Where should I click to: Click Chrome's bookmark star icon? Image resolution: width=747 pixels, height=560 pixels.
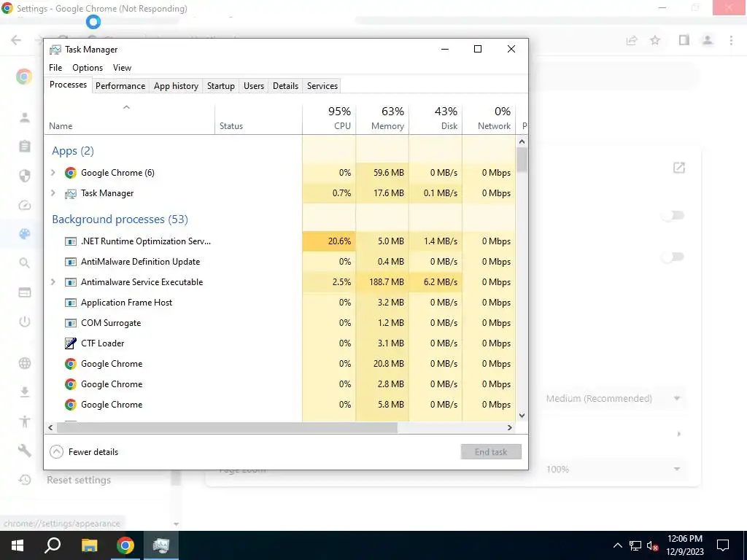pyautogui.click(x=655, y=41)
